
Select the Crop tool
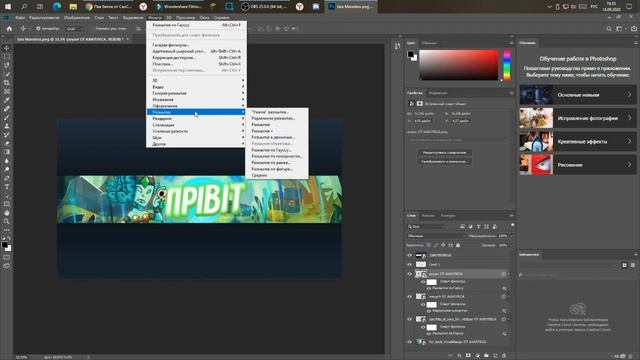pyautogui.click(x=7, y=82)
